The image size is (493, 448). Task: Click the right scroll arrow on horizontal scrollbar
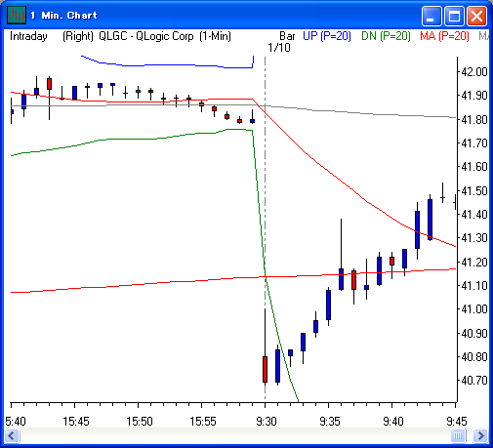[480, 435]
